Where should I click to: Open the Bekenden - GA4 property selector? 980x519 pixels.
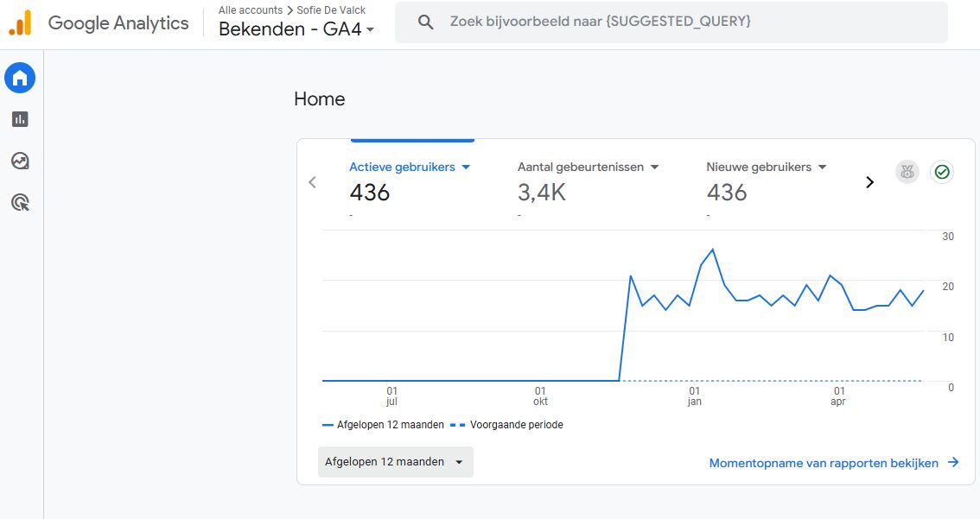coord(296,29)
